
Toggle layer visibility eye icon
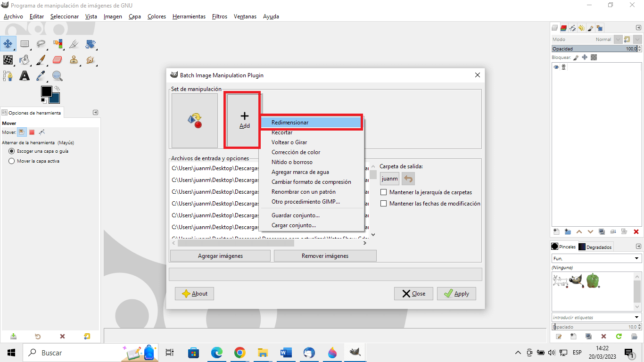[x=556, y=67]
